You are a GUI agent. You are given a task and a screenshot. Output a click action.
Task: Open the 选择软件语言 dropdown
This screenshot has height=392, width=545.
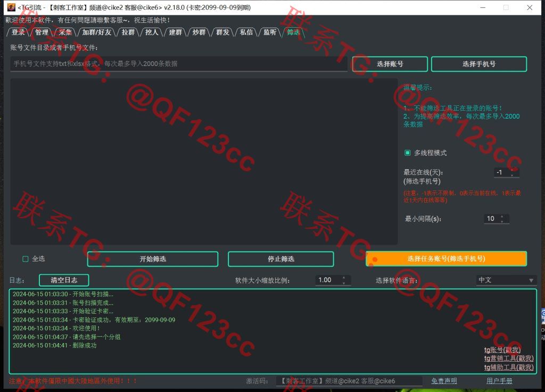[x=506, y=280]
